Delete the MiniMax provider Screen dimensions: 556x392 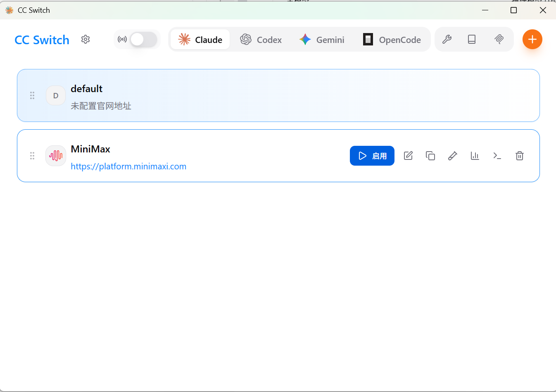coord(520,156)
